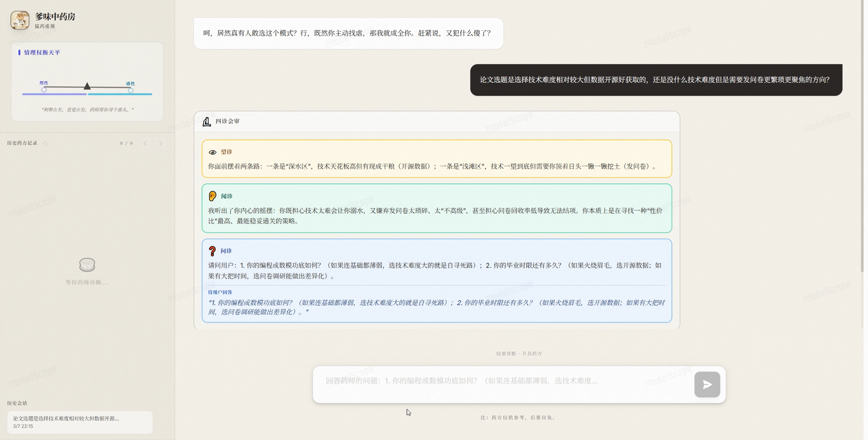Expand the 待用户回答 section

pyautogui.click(x=220, y=292)
